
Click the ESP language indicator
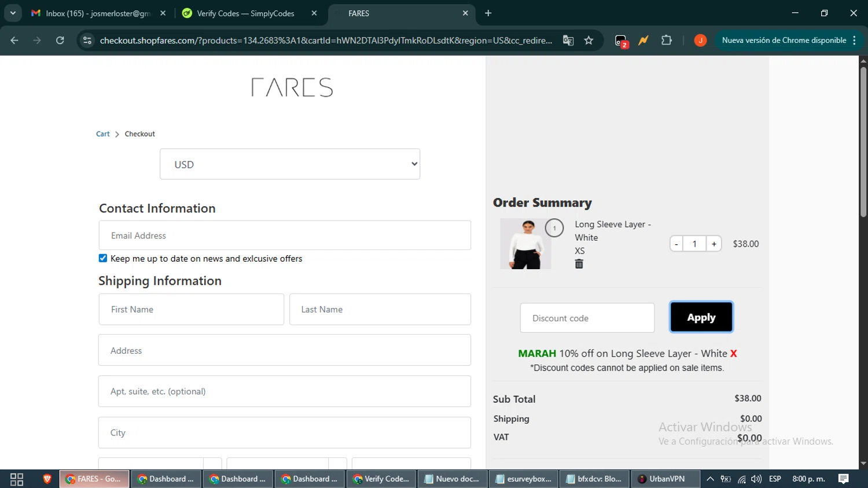pyautogui.click(x=775, y=479)
